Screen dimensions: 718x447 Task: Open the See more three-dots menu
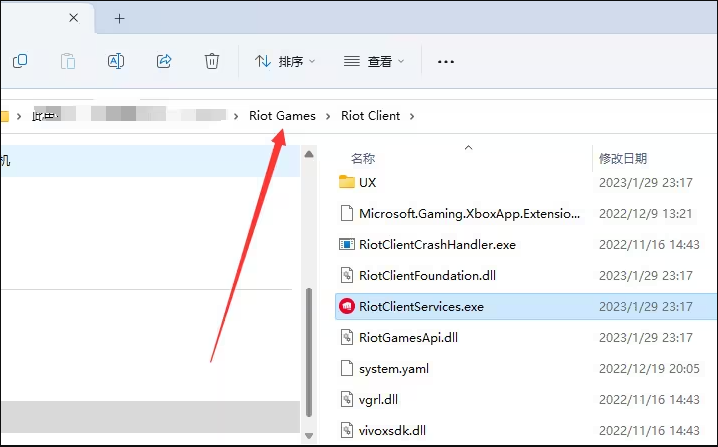tap(446, 61)
